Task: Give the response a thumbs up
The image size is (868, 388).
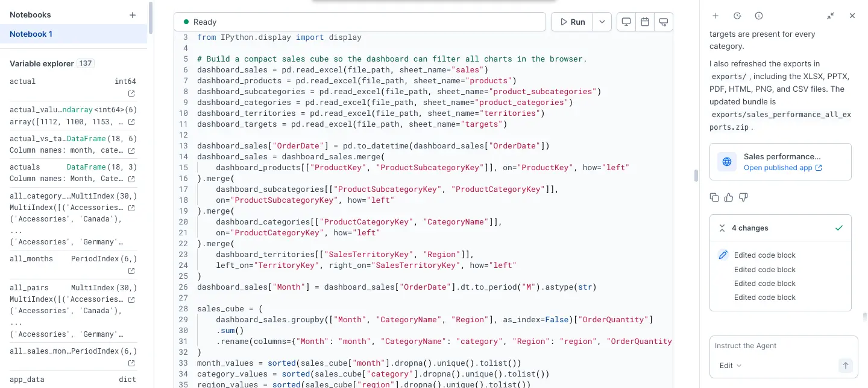Action: 729,197
